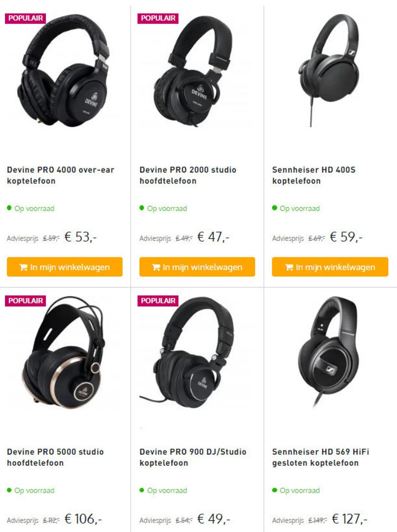
Task: Open Sennheiser HD 569 HiFi title link
Action: point(321,457)
